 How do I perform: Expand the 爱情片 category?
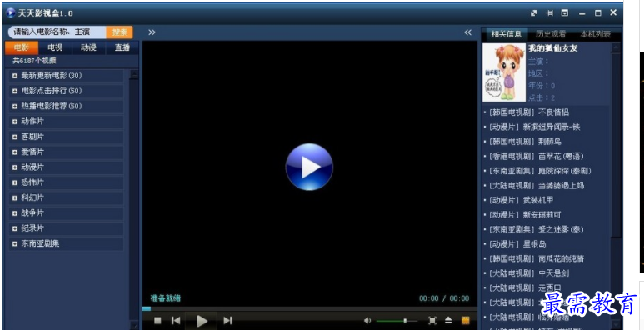click(66, 152)
